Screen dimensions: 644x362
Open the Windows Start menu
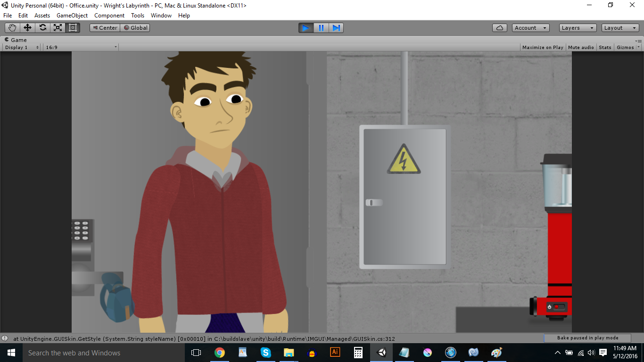tap(11, 353)
